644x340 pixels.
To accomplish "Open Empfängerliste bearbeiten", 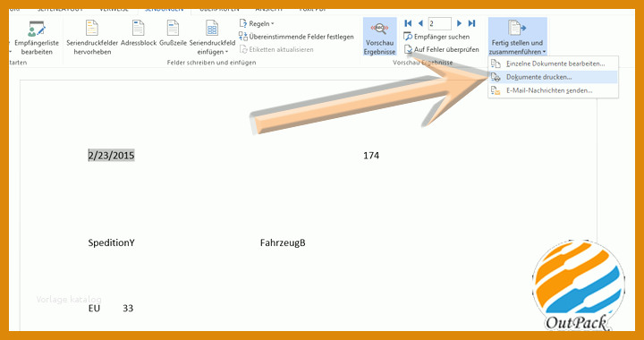I will coord(37,38).
